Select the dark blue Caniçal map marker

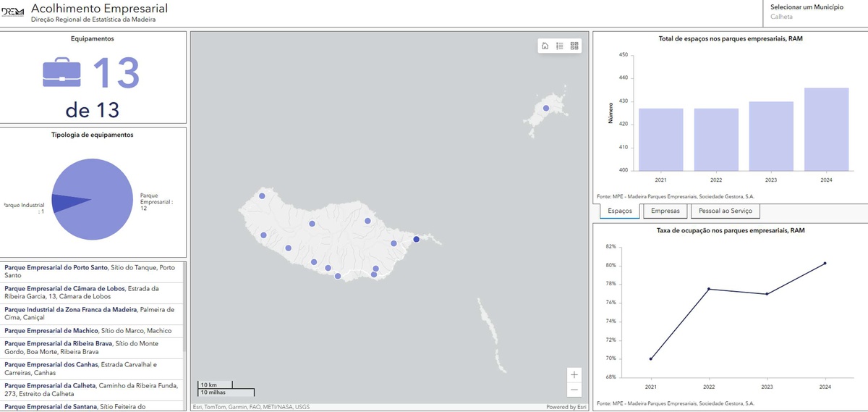click(x=416, y=239)
